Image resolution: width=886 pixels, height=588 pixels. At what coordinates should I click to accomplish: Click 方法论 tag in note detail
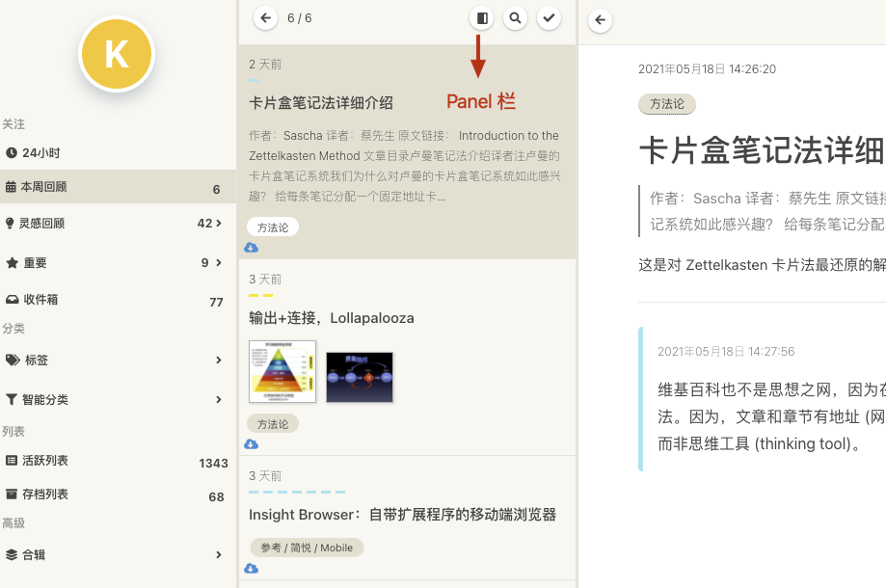pos(667,104)
